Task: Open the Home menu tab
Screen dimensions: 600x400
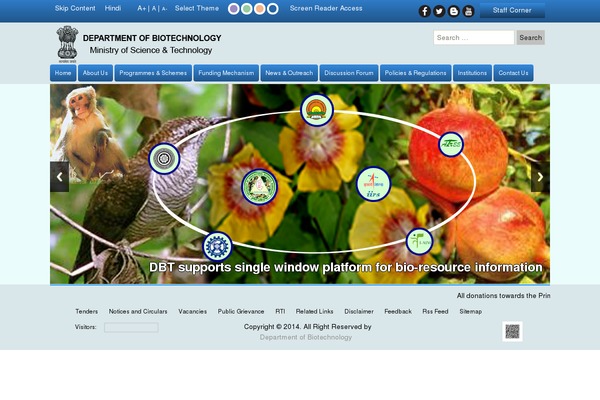Action: (63, 73)
